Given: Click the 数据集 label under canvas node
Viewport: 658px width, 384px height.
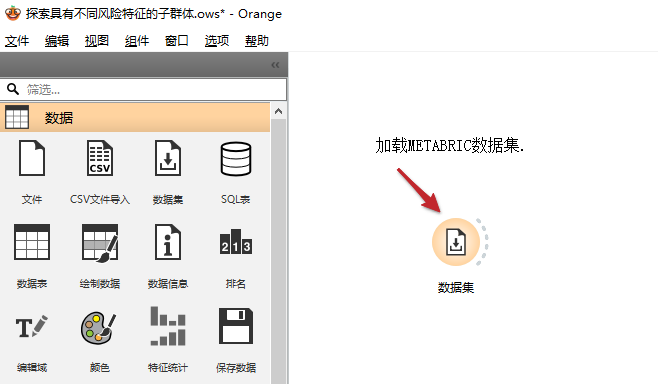Looking at the screenshot, I should (456, 287).
